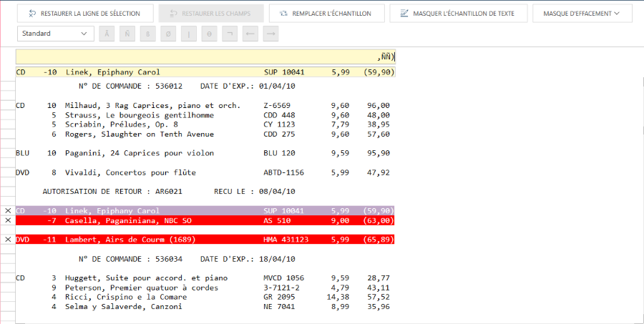Click the Ñ mask character button
Screen dimensions: 644x324
128,34
